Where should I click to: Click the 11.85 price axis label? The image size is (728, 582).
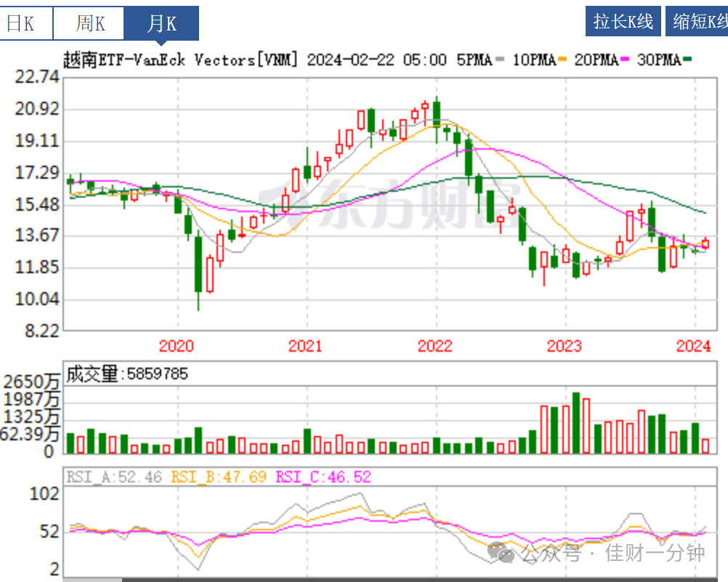point(37,267)
